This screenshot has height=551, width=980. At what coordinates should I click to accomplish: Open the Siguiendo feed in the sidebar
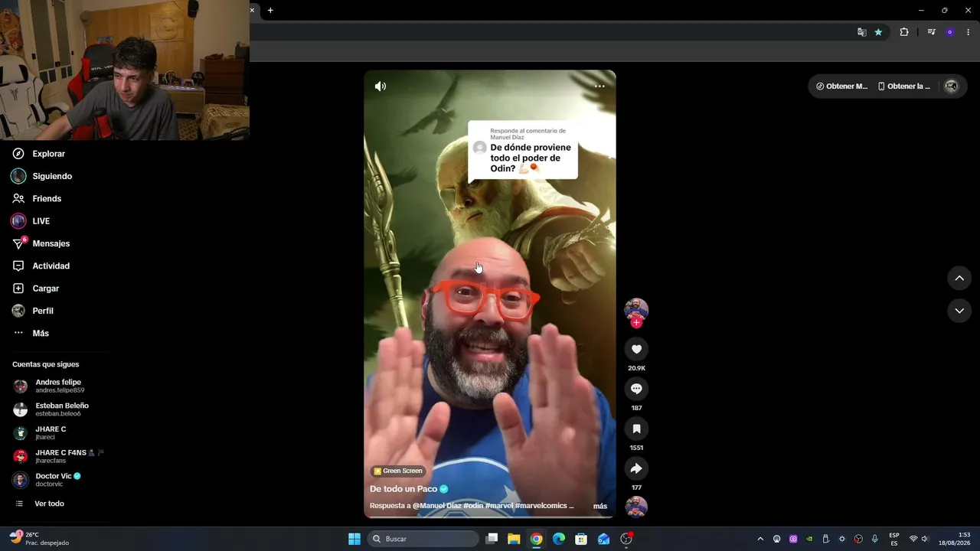(42, 176)
